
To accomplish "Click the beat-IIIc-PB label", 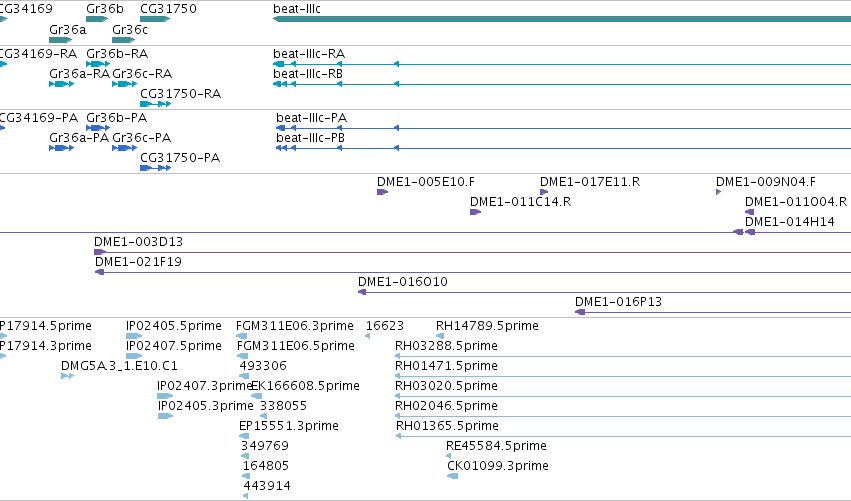I will tap(310, 138).
